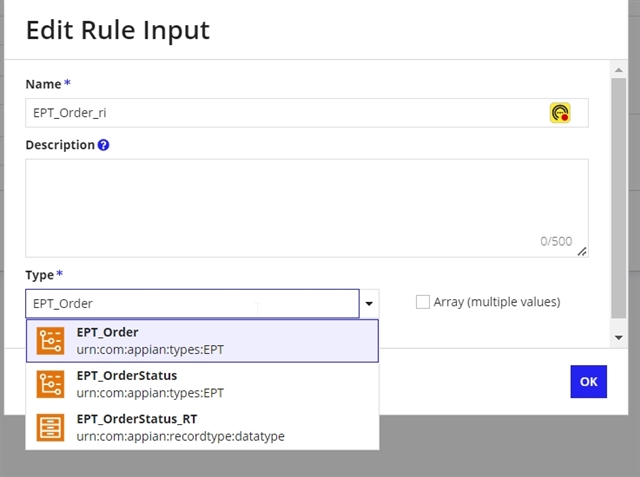Click the urn:com:appian:recordtype:datatype text

pyautogui.click(x=180, y=436)
